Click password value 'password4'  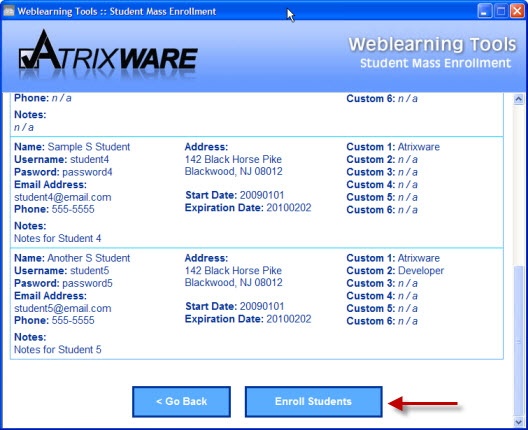pos(87,172)
